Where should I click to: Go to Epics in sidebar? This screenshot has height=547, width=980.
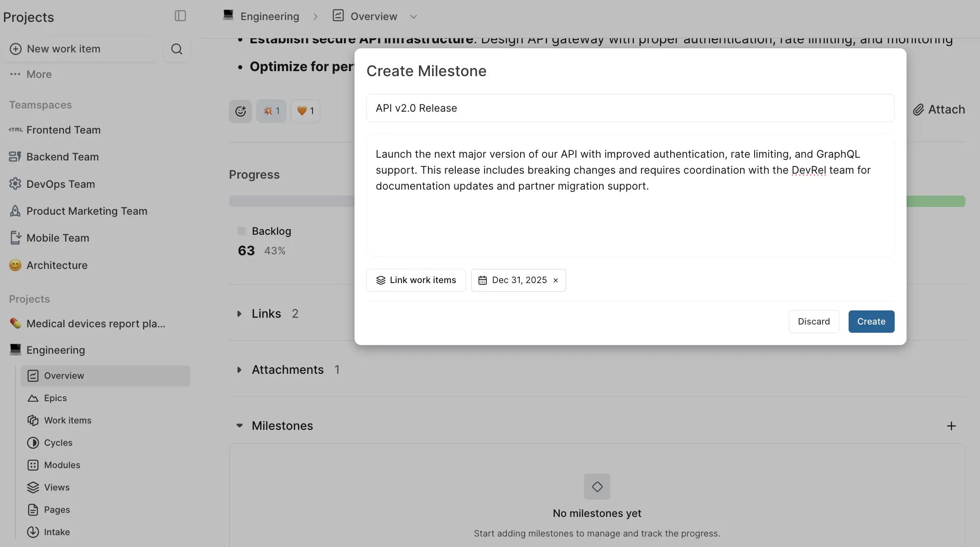point(55,398)
